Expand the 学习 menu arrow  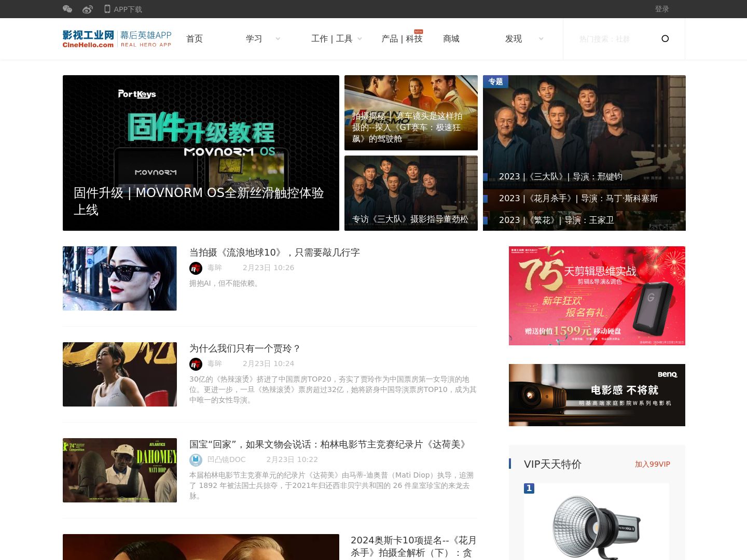tap(278, 39)
